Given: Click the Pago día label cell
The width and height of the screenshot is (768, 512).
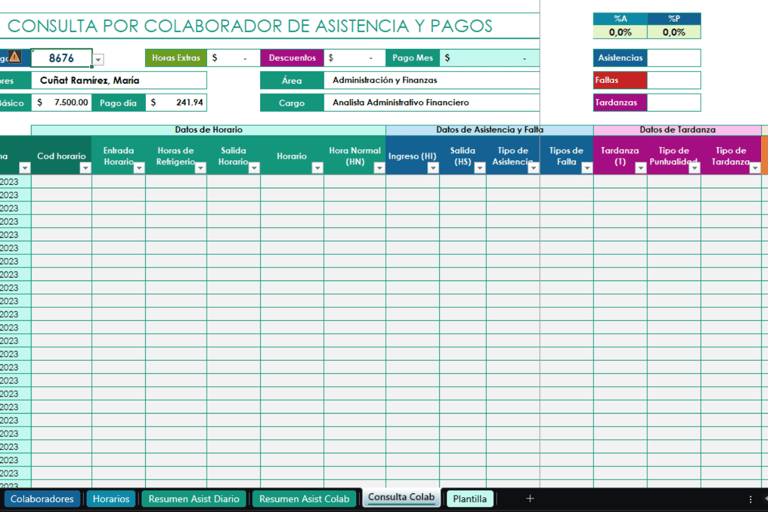Looking at the screenshot, I should pyautogui.click(x=119, y=102).
